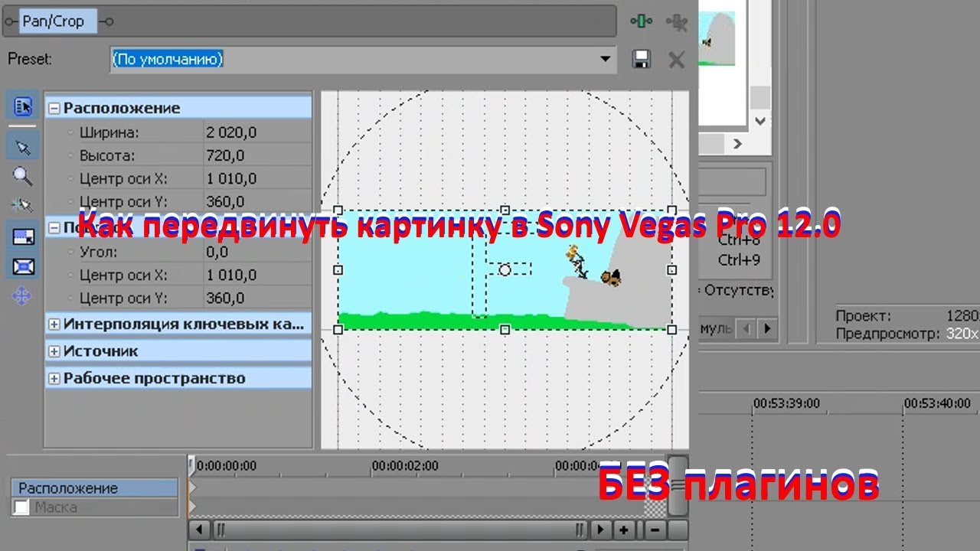Open the Preset dropdown arrow
Screen dimensions: 980x551
click(605, 59)
